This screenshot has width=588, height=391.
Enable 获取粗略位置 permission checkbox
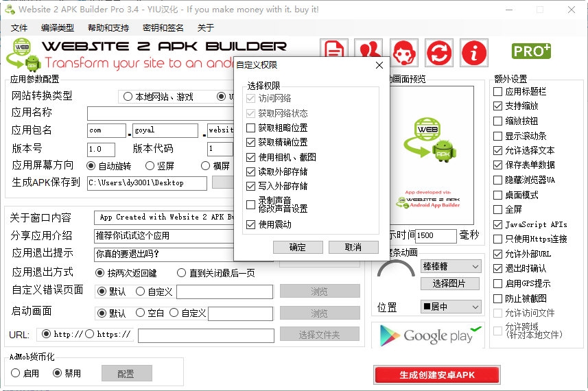click(x=250, y=128)
